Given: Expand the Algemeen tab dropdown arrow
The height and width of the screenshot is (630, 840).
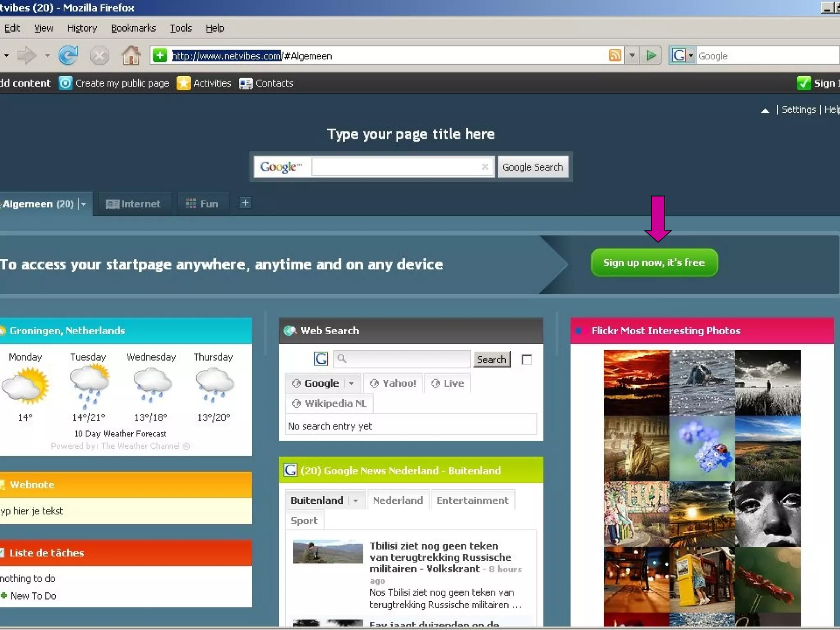Looking at the screenshot, I should 83,204.
